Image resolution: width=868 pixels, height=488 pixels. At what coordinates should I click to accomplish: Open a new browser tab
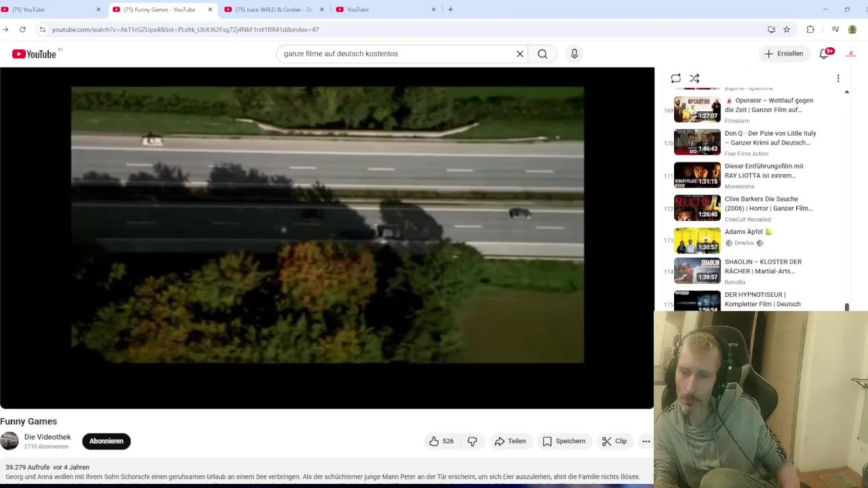(450, 9)
